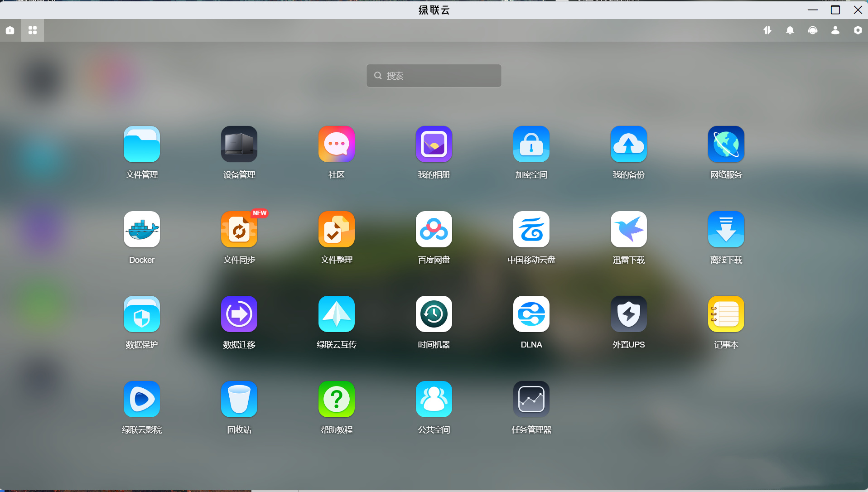Launch 迅雷下载 Xunlei download
This screenshot has height=492, width=868.
629,229
